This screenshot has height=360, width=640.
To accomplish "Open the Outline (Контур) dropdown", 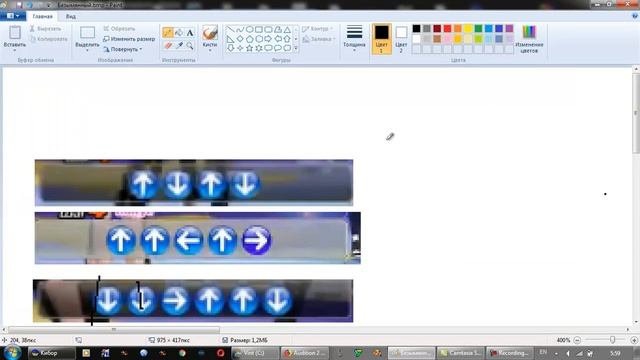I will point(318,29).
